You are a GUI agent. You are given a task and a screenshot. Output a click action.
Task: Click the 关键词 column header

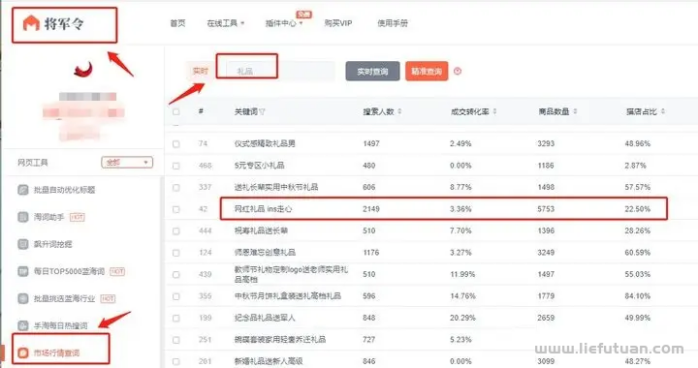246,112
